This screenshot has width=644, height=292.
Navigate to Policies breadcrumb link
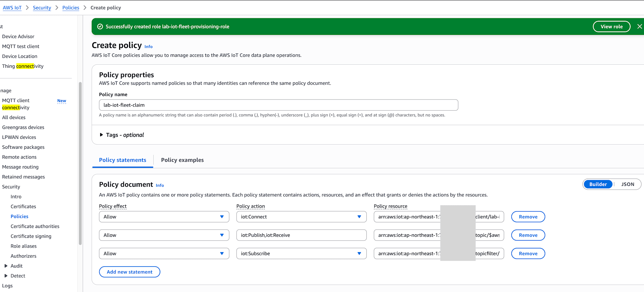[71, 8]
